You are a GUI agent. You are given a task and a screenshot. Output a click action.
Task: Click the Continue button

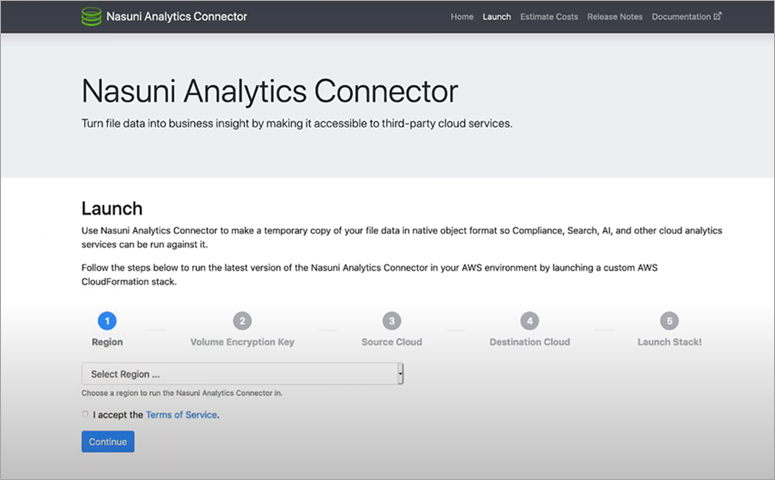click(x=108, y=441)
